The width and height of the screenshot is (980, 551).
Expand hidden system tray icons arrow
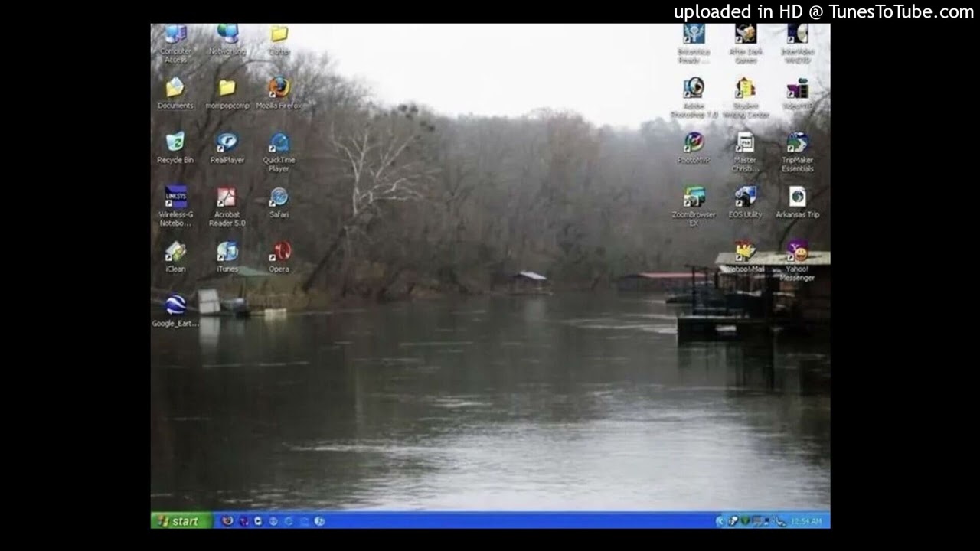click(720, 521)
